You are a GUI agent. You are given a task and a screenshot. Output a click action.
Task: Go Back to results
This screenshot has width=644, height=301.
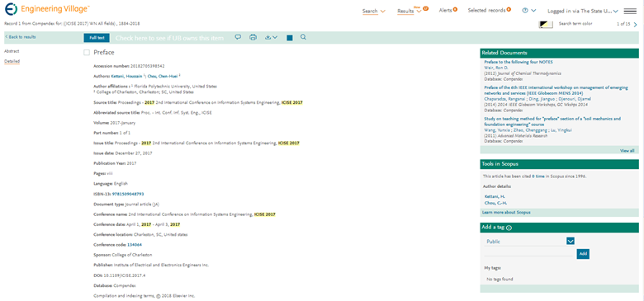[21, 37]
